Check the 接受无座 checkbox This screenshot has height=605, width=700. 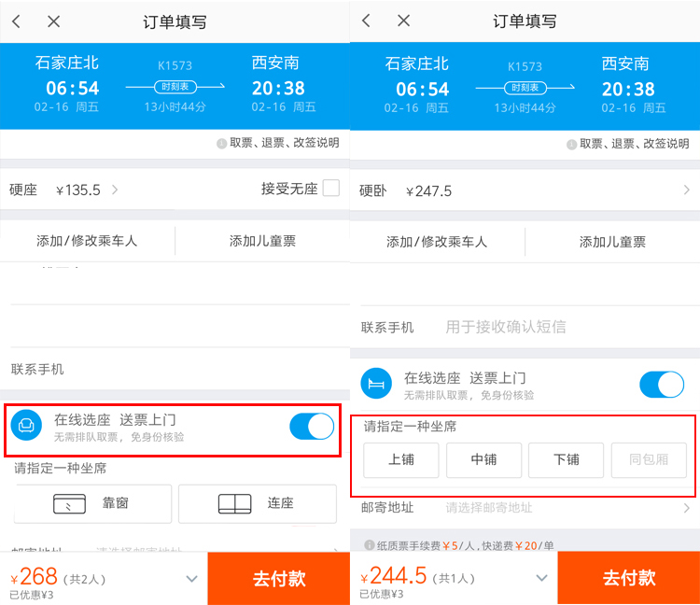[330, 189]
